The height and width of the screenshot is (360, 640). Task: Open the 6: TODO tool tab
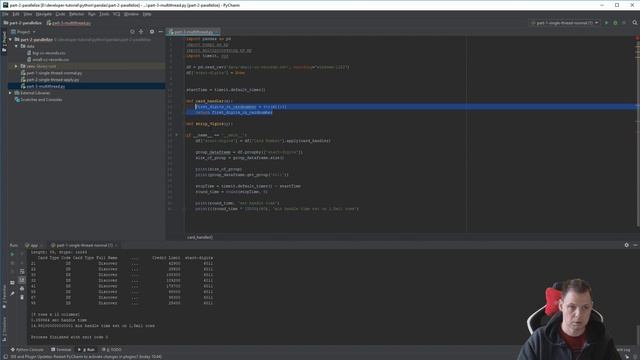pos(111,350)
